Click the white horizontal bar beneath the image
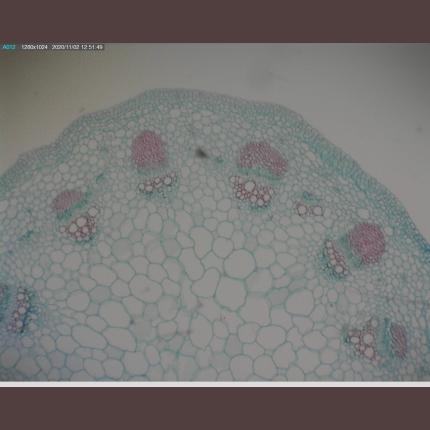The width and height of the screenshot is (430, 430). [215, 384]
